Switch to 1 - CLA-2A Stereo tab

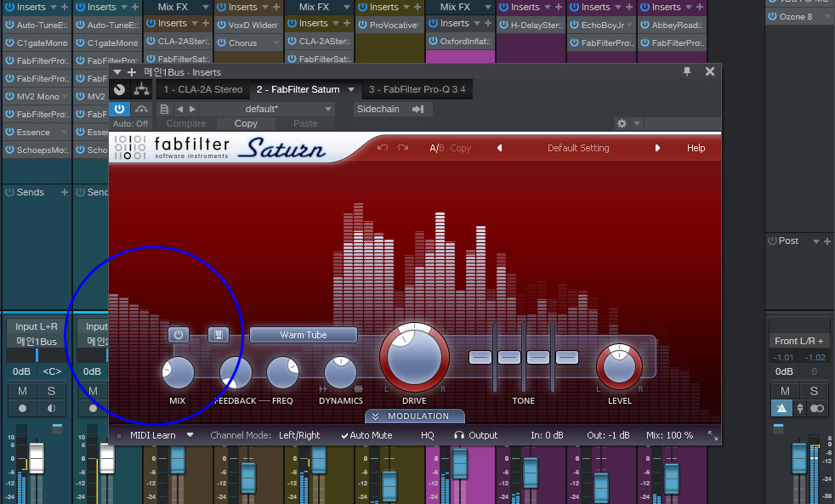[203, 89]
